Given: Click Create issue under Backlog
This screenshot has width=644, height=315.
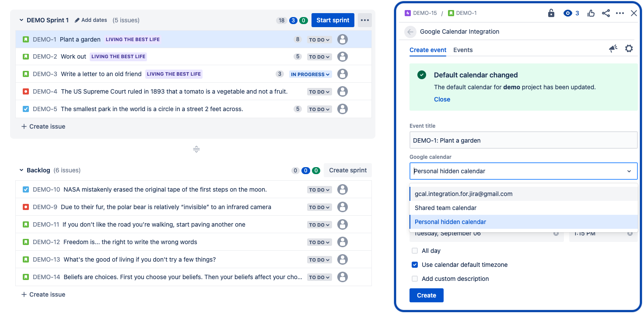Looking at the screenshot, I should click(x=43, y=294).
